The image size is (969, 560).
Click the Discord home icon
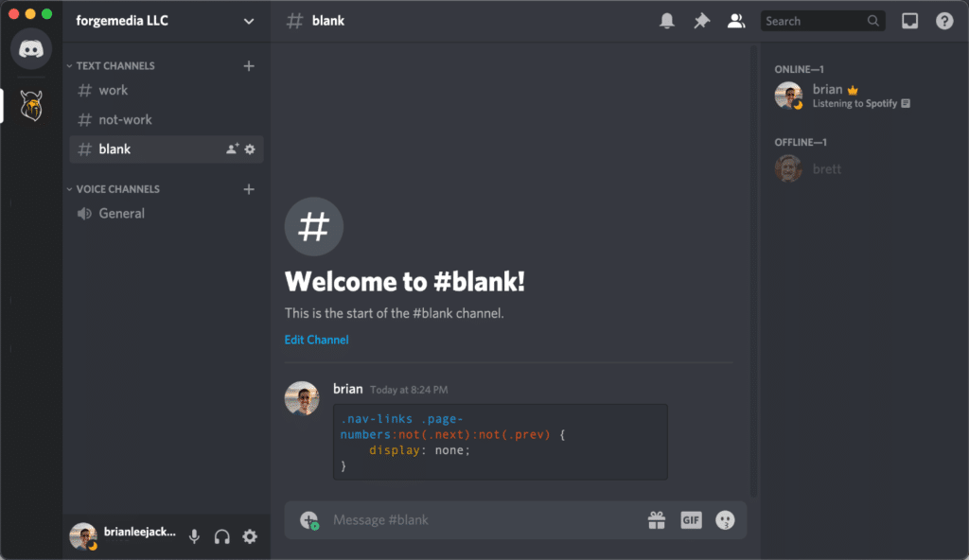31,49
